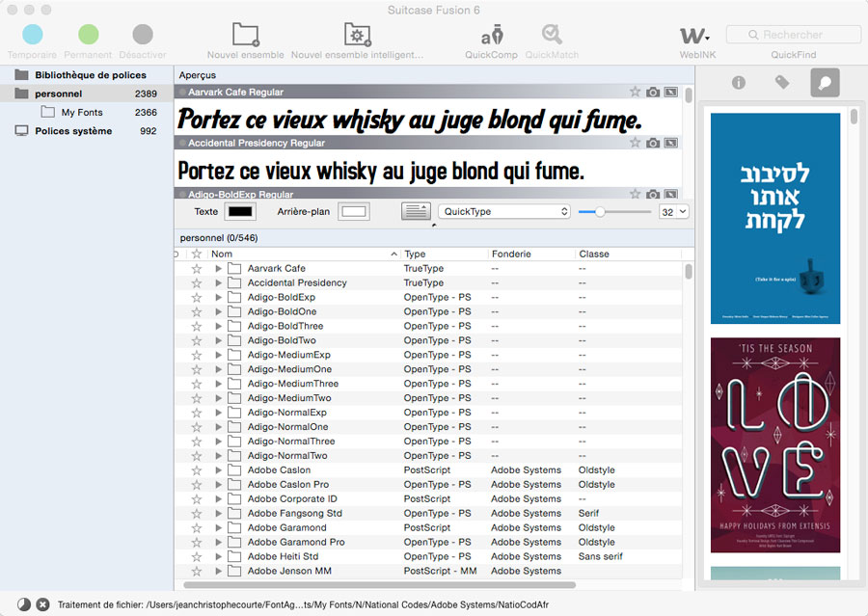Click the snapshot camera icon for Aarvark Cafe Regular
Viewport: 868px width, 616px height.
(x=653, y=92)
